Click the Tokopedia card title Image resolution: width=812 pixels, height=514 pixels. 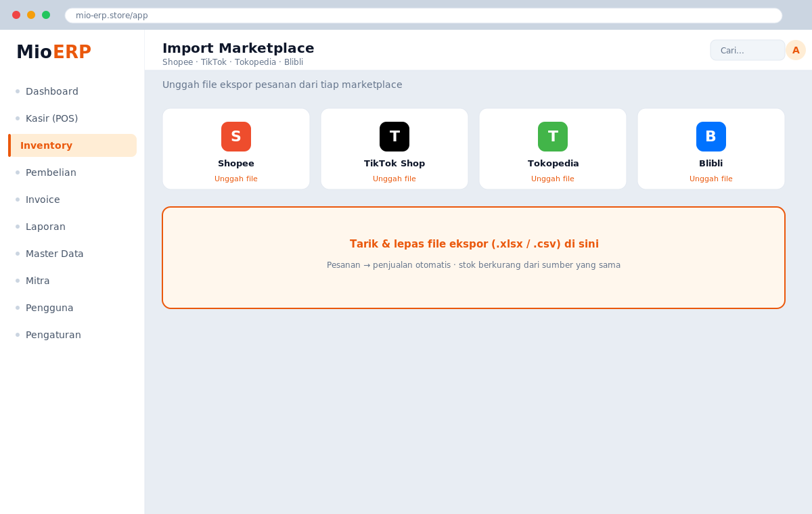(x=553, y=164)
